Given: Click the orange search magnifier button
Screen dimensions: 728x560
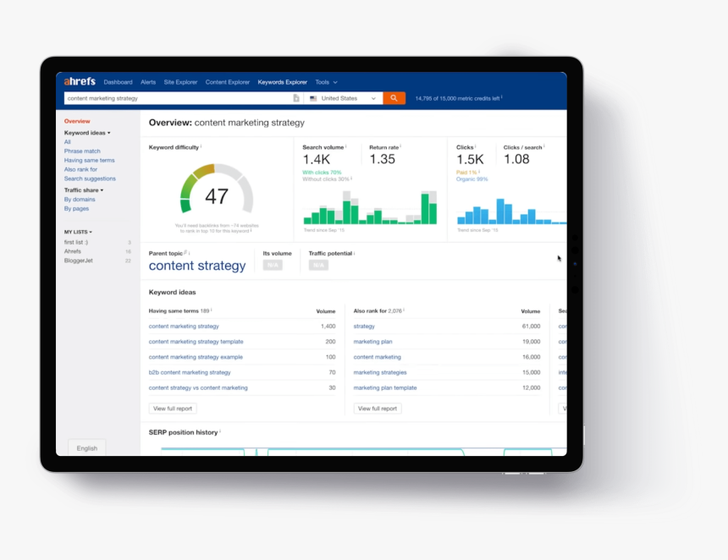Looking at the screenshot, I should [394, 98].
